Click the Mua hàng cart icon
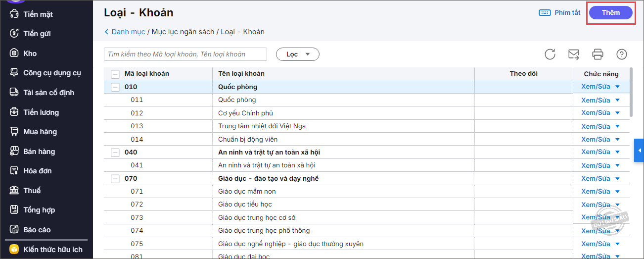The width and height of the screenshot is (644, 259). click(14, 132)
